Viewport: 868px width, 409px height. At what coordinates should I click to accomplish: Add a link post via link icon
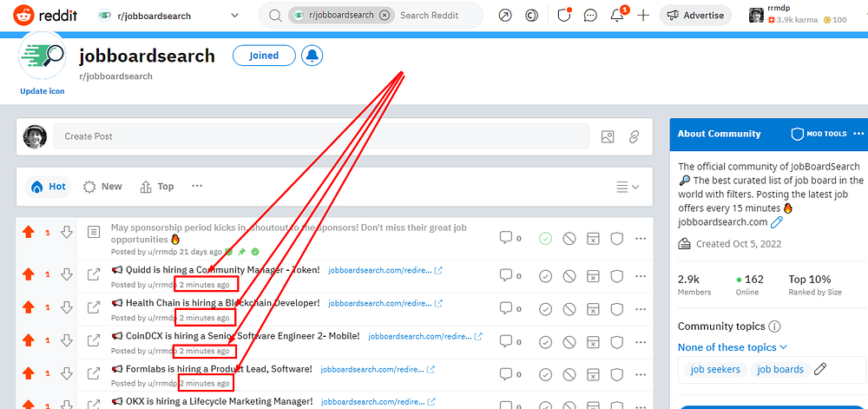click(x=635, y=136)
